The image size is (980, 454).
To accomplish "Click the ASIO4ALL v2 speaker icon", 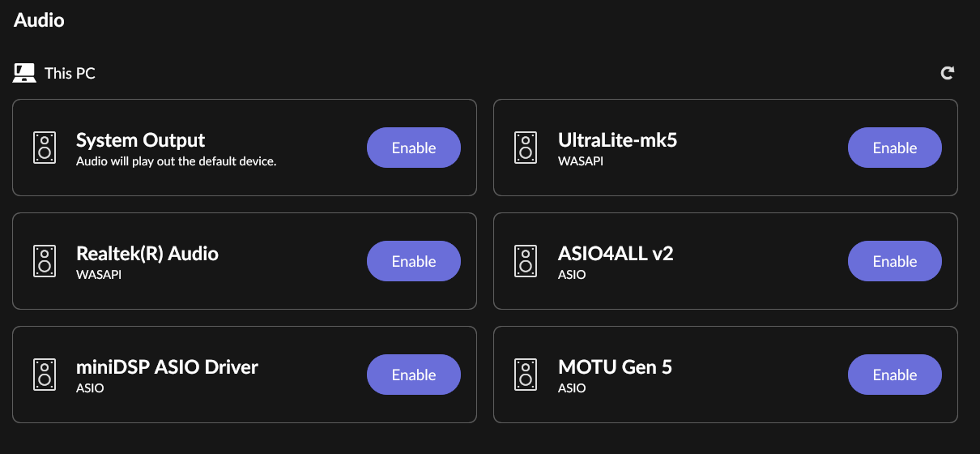I will click(526, 261).
